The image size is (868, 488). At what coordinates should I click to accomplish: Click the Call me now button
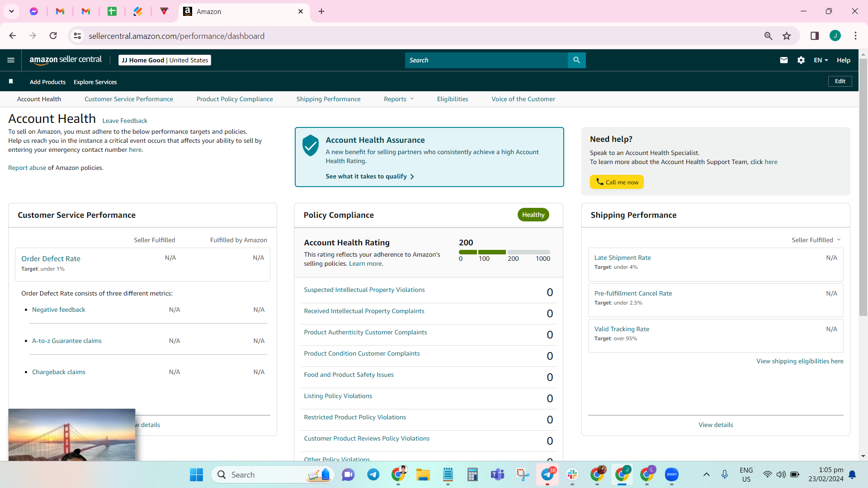click(617, 182)
